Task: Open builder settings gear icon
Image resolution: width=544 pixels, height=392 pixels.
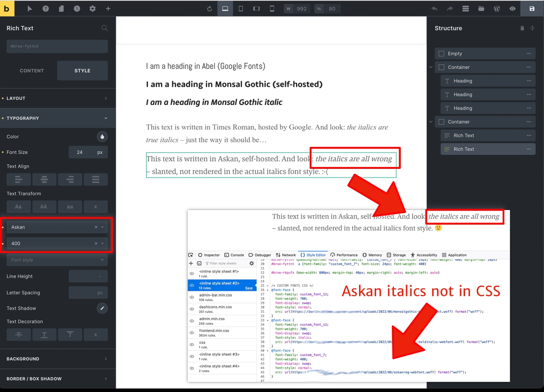Action: point(92,9)
